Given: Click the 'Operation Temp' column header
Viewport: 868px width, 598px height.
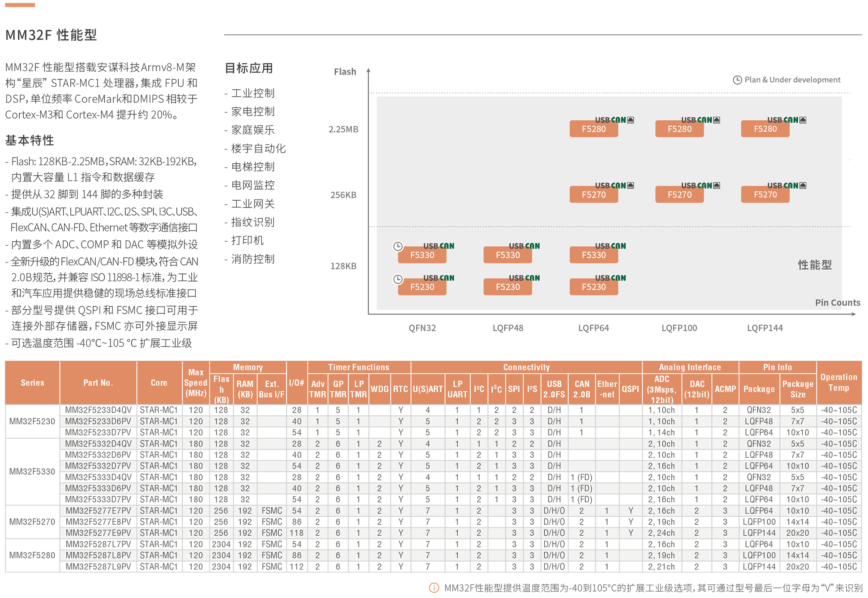Looking at the screenshot, I should tap(839, 382).
